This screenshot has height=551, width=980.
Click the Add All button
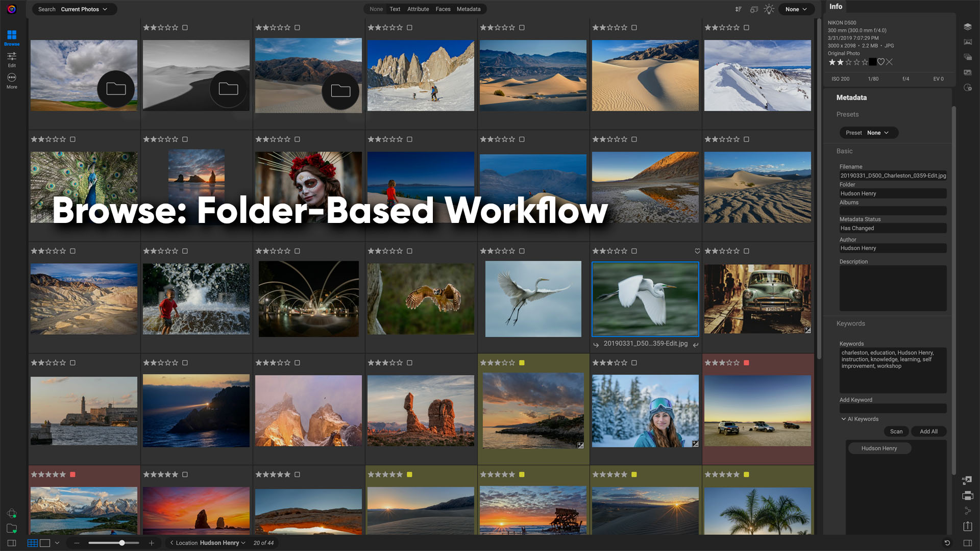click(928, 432)
